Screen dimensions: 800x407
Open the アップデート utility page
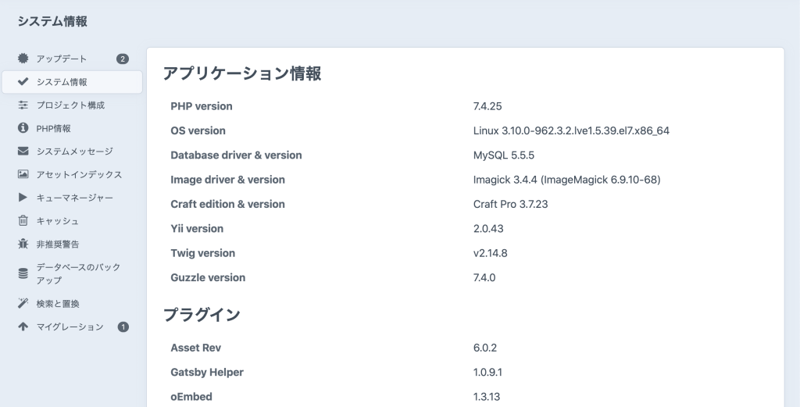[62, 59]
